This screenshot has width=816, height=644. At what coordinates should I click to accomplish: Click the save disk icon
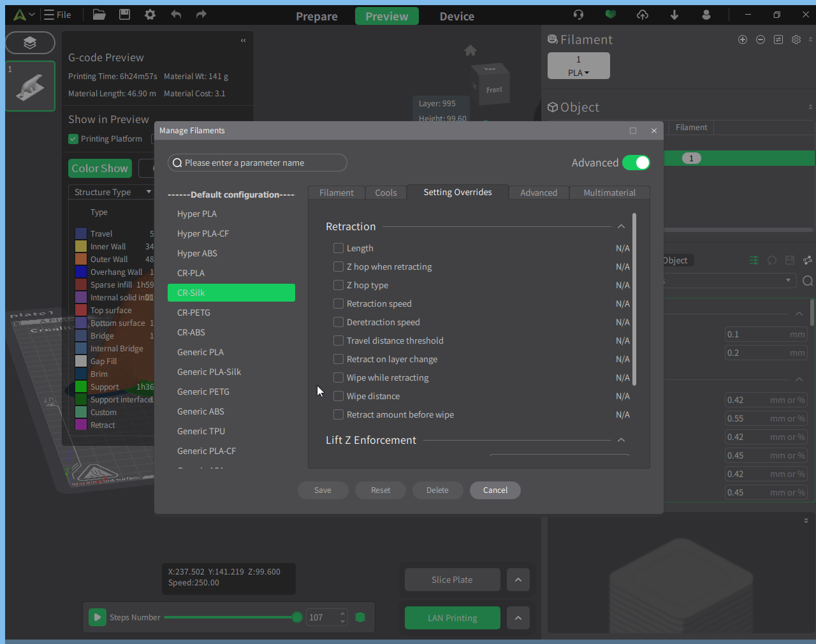click(x=125, y=14)
